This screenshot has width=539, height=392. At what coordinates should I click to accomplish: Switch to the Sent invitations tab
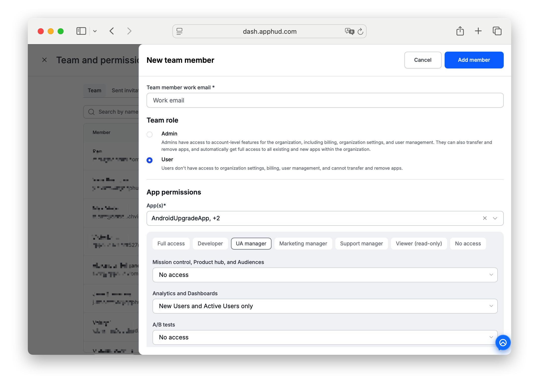click(125, 90)
